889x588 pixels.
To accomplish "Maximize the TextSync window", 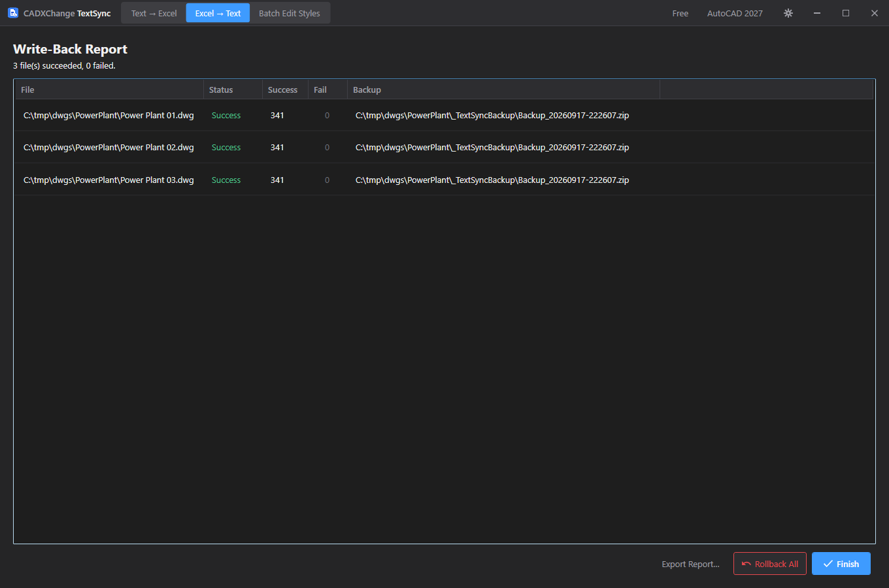I will tap(846, 13).
